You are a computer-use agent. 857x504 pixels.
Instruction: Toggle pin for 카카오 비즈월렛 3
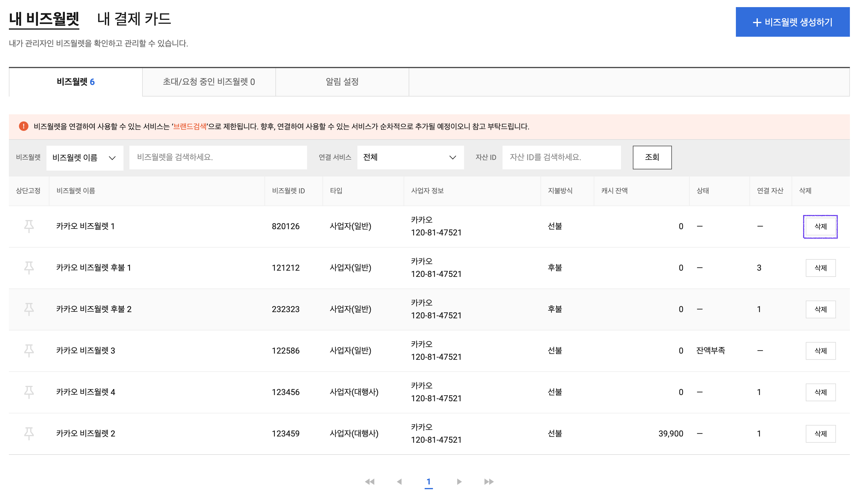pyautogui.click(x=29, y=351)
